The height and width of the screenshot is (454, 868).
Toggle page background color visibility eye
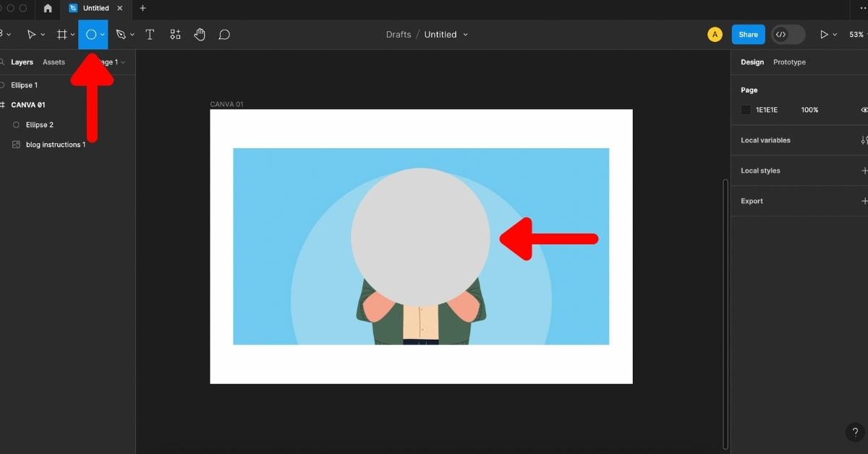(x=864, y=110)
